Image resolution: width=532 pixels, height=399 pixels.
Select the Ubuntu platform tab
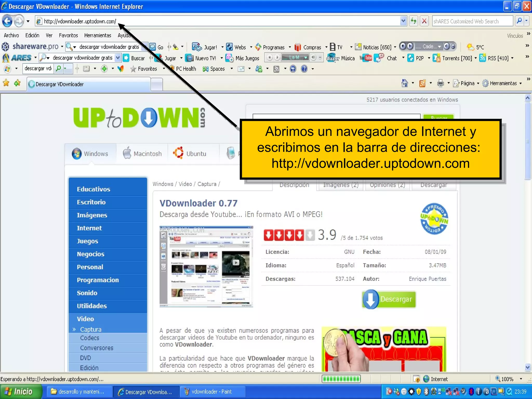193,154
